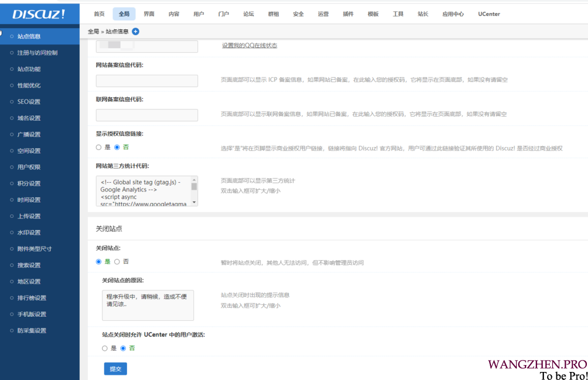
Task: Open the 全局 top navigation tab
Action: tap(124, 14)
